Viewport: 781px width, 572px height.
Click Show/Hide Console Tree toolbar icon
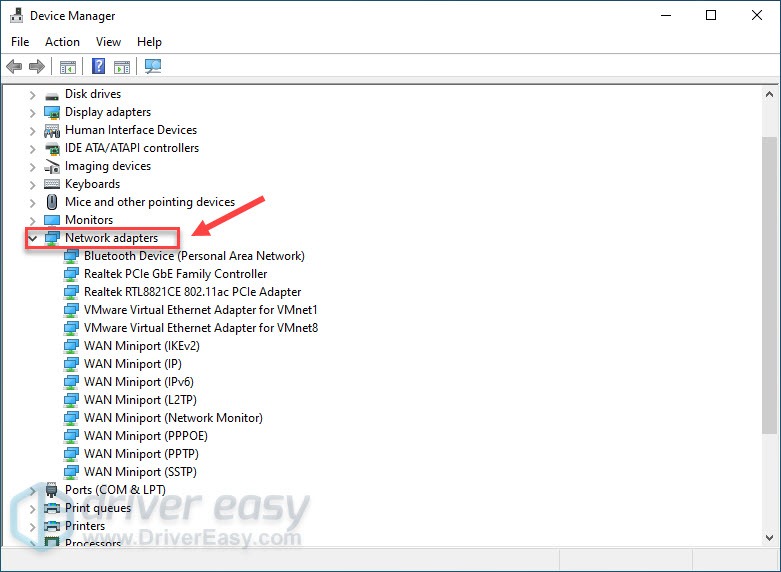[68, 66]
